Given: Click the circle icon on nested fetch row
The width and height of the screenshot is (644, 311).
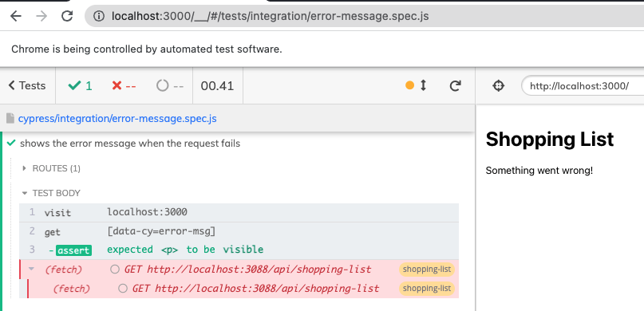Looking at the screenshot, I should pos(123,289).
